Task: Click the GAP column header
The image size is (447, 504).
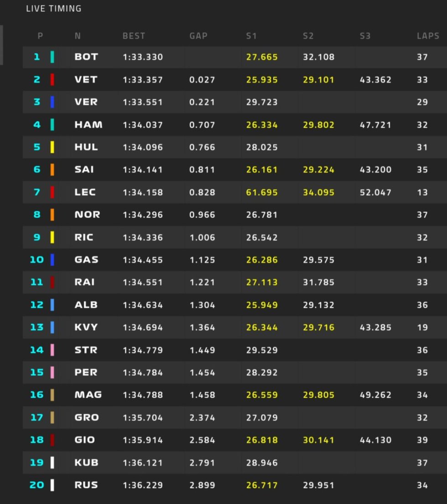Action: [x=198, y=36]
